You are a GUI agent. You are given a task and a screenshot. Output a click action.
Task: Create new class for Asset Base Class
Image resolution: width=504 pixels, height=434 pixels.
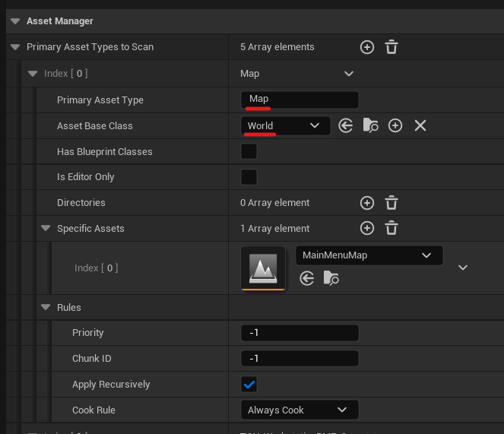395,125
